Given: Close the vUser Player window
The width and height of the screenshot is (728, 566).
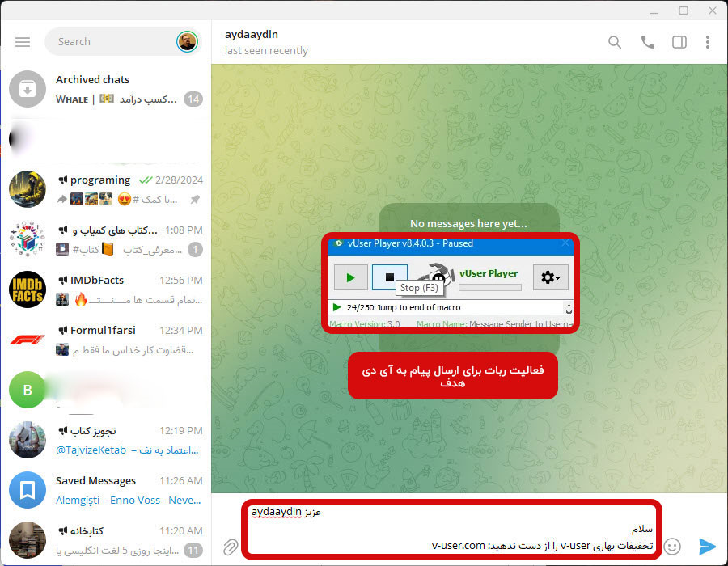Looking at the screenshot, I should [x=565, y=243].
